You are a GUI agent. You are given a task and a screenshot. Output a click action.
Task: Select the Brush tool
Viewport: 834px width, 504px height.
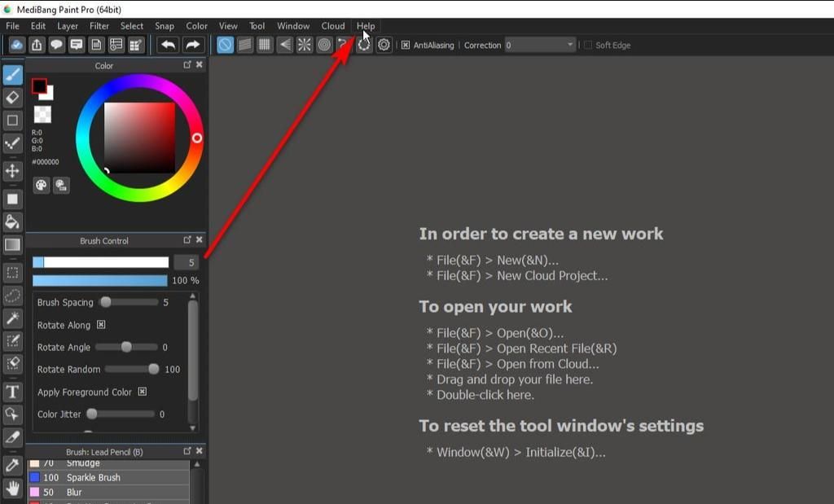(x=13, y=74)
